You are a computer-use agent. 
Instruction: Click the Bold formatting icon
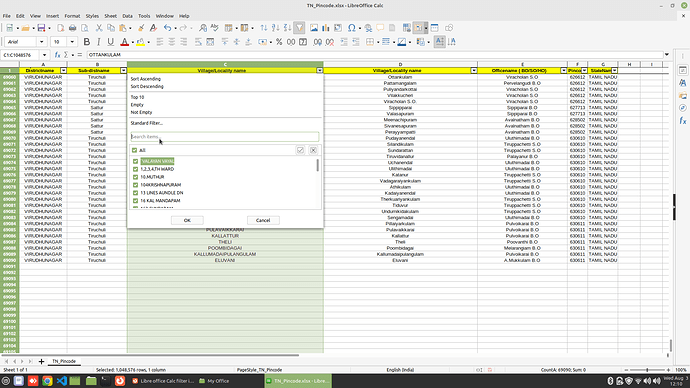[x=87, y=42]
